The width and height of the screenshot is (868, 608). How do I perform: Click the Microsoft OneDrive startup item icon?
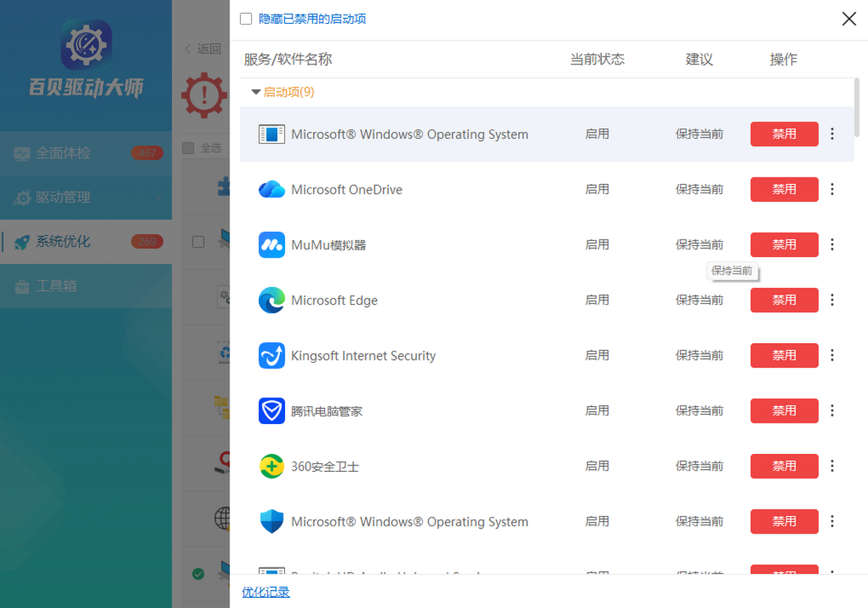point(271,189)
